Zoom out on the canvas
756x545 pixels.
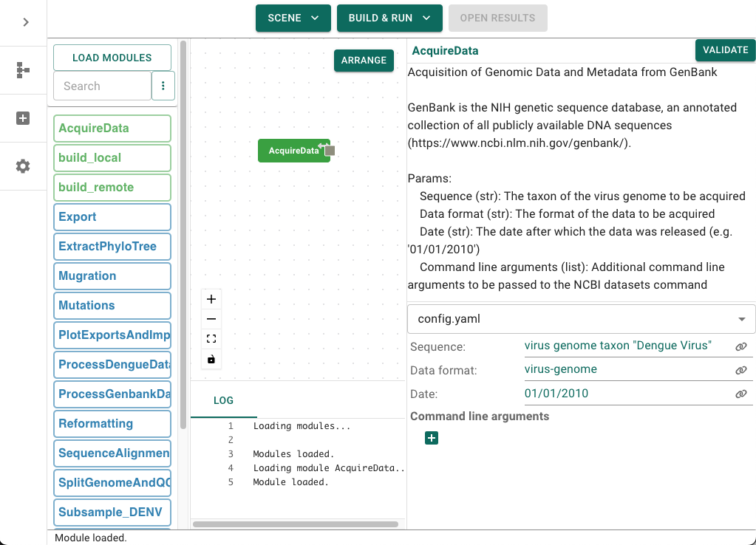pyautogui.click(x=211, y=319)
